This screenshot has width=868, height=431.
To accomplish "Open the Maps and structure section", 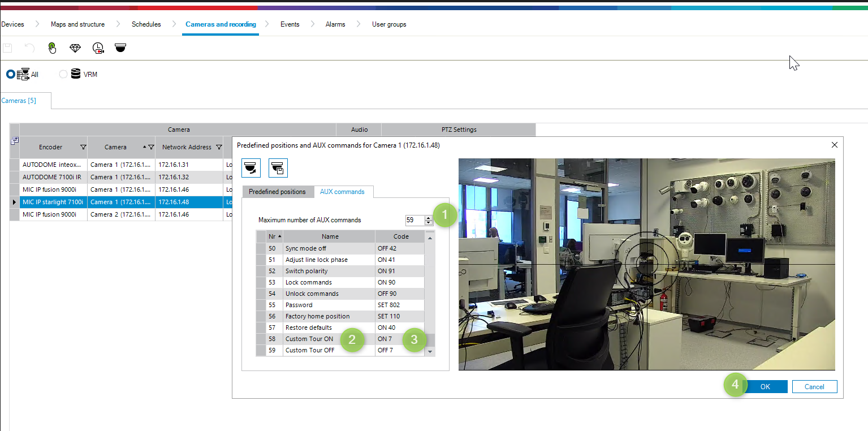I will tap(77, 24).
